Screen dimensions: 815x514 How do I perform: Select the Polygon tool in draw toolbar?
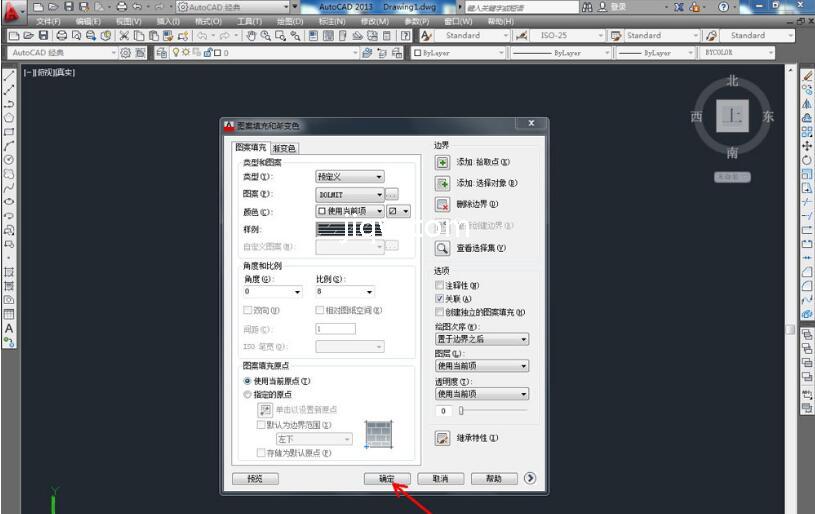(x=9, y=118)
